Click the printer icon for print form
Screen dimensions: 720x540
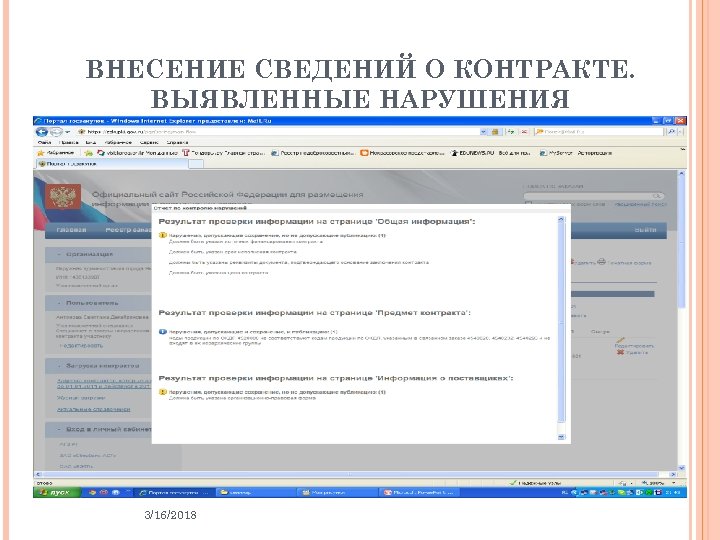click(x=602, y=262)
